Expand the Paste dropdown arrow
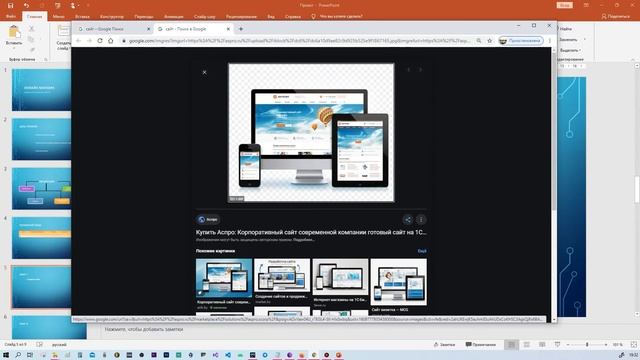 [x=14, y=48]
